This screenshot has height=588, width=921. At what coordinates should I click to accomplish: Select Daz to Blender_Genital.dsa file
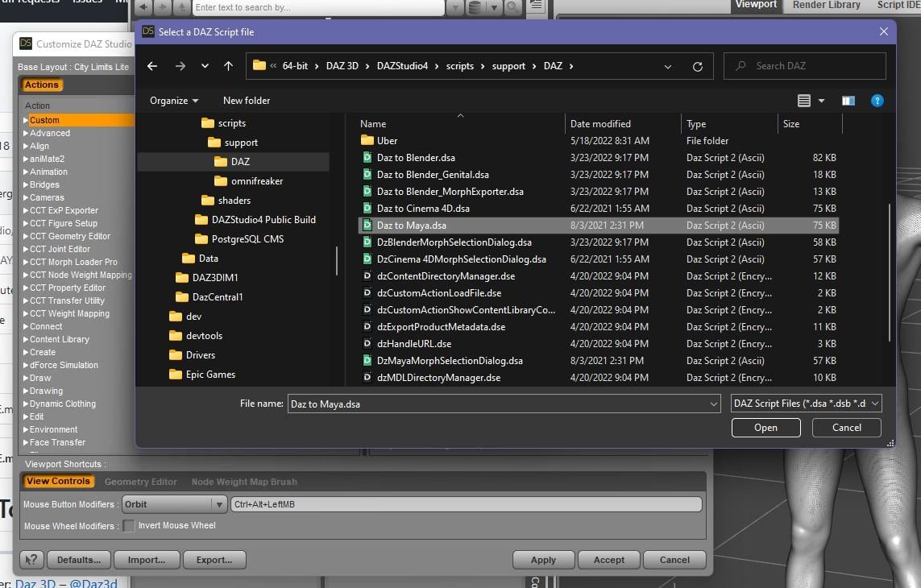[598, 175]
